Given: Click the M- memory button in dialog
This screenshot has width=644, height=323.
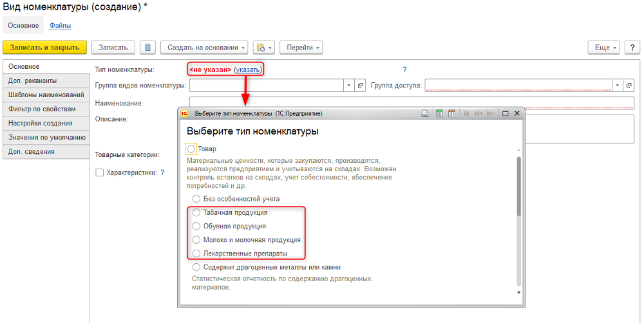Looking at the screenshot, I should (490, 114).
